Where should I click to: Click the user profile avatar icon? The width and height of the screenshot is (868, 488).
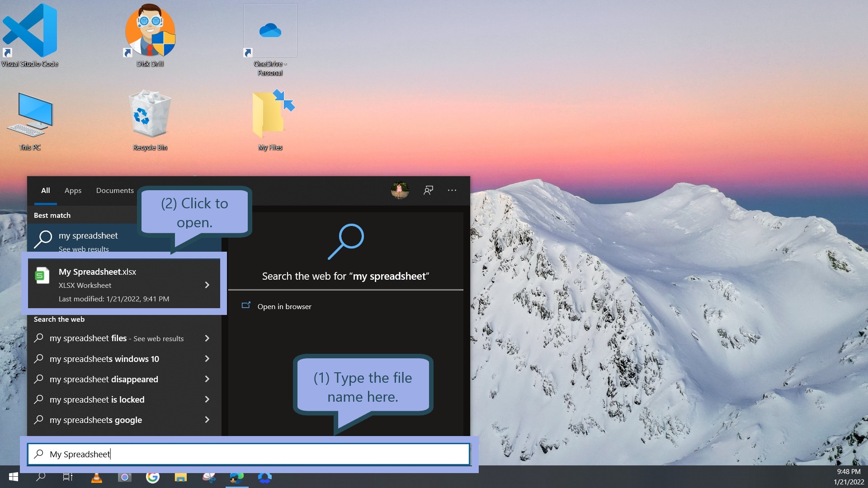400,190
